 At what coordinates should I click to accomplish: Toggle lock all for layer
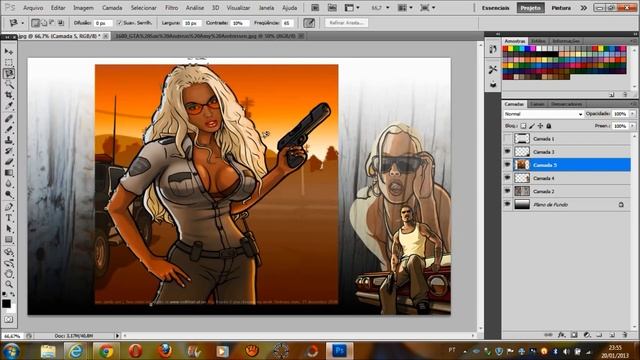[x=549, y=126]
